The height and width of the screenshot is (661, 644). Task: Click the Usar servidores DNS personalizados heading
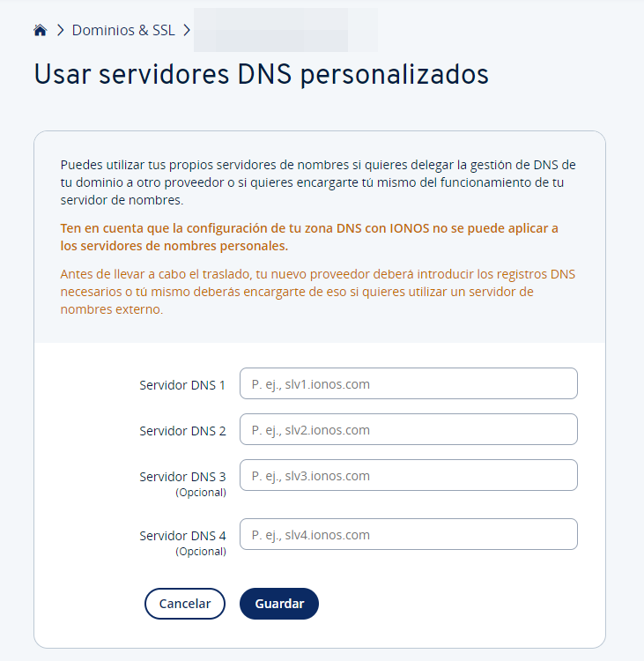[261, 75]
